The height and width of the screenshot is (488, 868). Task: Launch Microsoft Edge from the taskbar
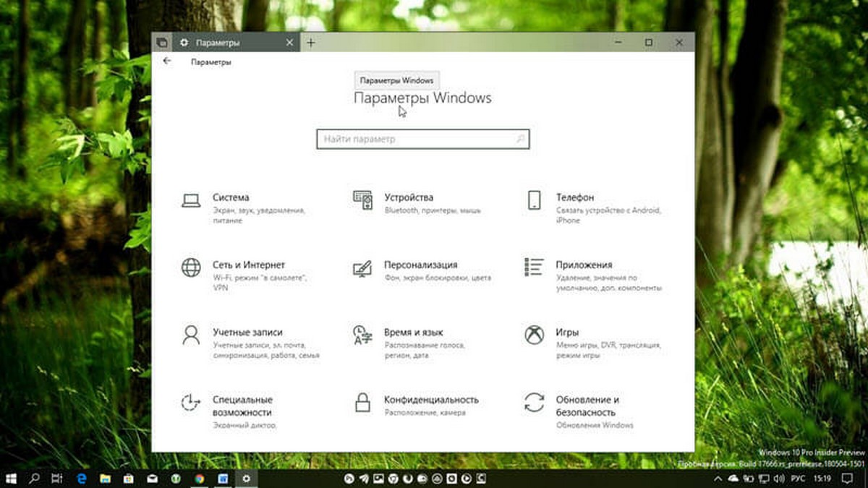82,479
